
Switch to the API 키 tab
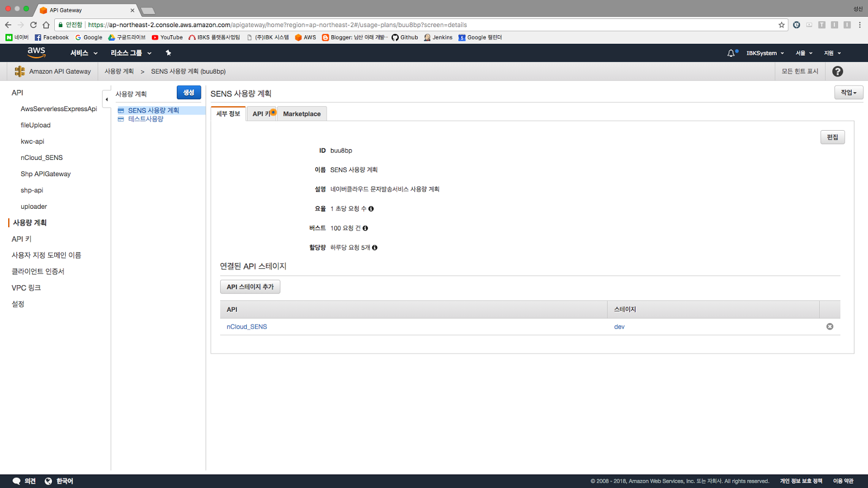[x=261, y=114]
